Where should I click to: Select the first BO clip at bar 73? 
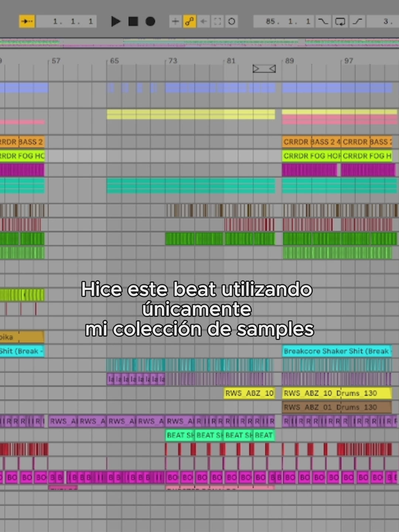coord(173,477)
